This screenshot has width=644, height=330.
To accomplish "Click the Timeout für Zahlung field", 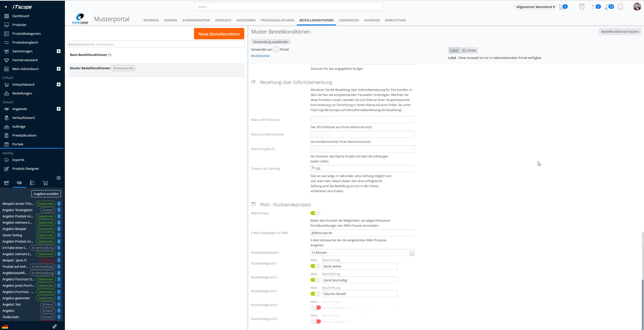I will 362,169.
